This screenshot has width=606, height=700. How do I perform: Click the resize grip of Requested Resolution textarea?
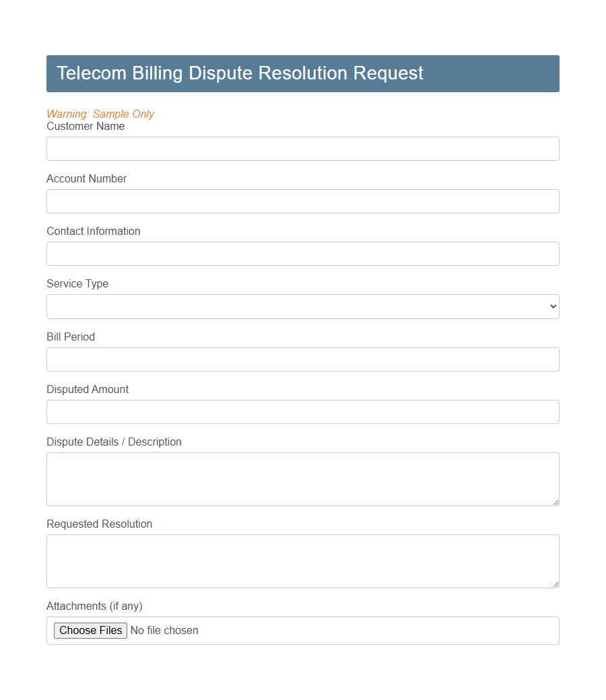556,585
